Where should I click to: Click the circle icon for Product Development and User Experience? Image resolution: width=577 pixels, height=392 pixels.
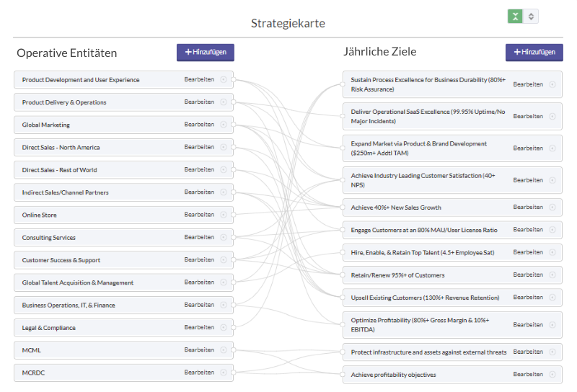224,79
